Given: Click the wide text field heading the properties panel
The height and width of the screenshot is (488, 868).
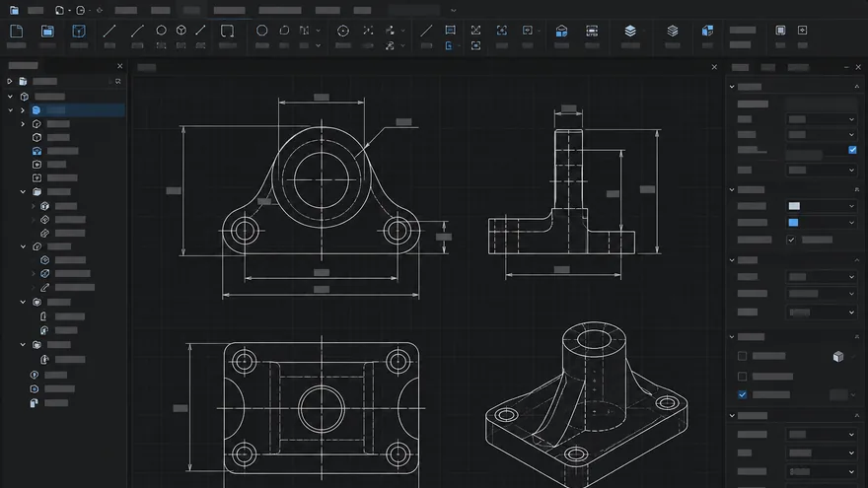Looking at the screenshot, I should (x=822, y=104).
